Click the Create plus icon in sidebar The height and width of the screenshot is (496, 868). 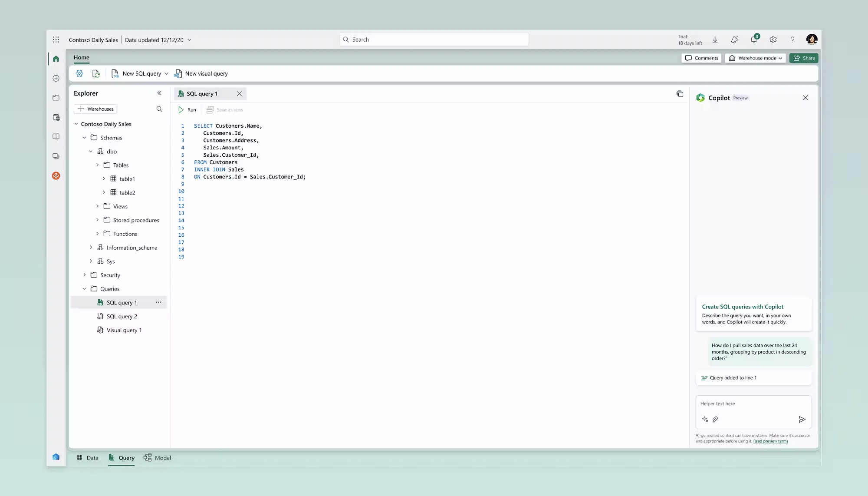pos(56,78)
